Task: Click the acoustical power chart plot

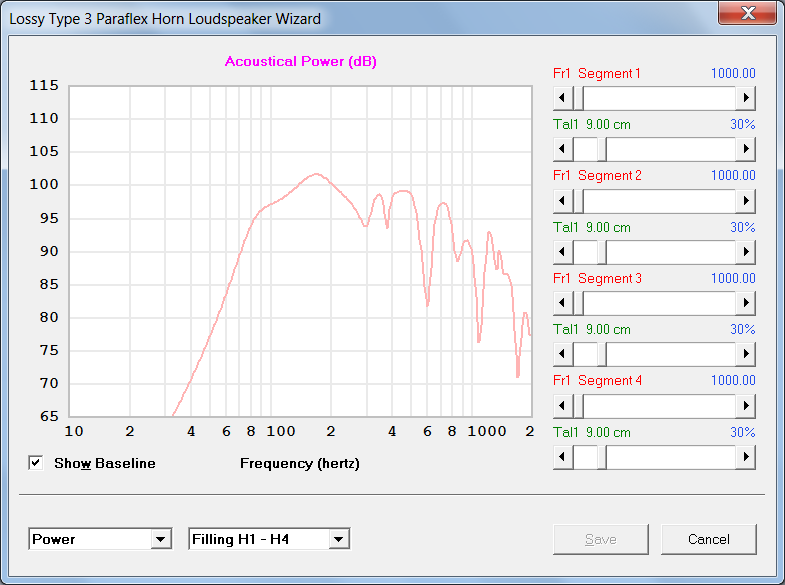Action: pyautogui.click(x=300, y=251)
